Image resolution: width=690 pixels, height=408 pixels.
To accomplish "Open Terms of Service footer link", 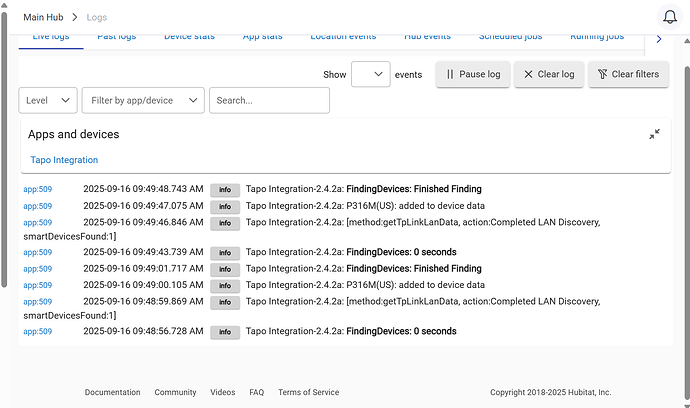I will point(308,392).
